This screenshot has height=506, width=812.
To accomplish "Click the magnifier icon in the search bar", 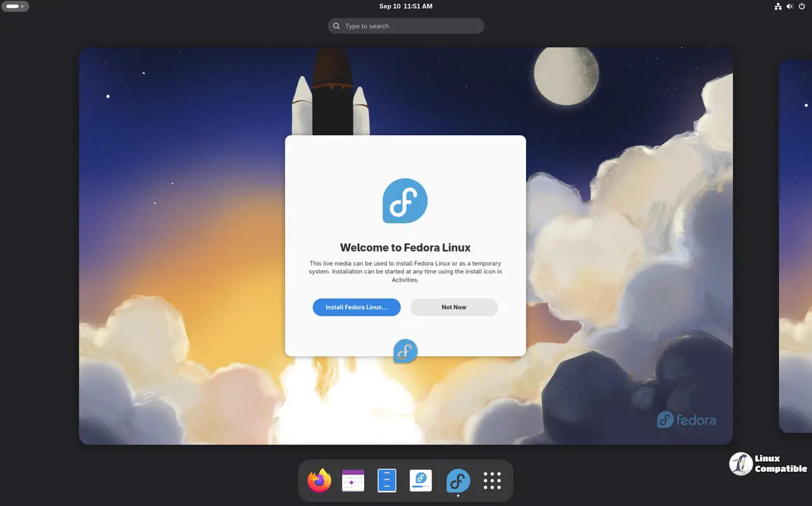I will (336, 26).
